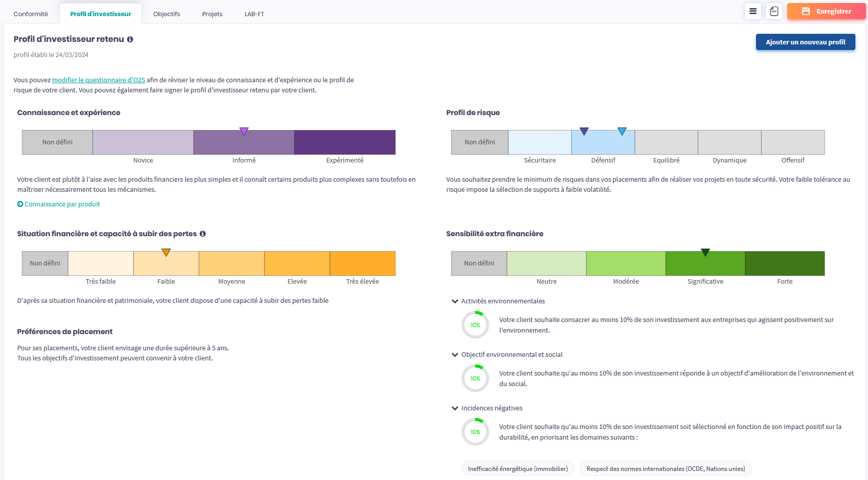Image resolution: width=868 pixels, height=480 pixels.
Task: Select the Expérimenté segment on knowledge scale
Action: pos(344,142)
